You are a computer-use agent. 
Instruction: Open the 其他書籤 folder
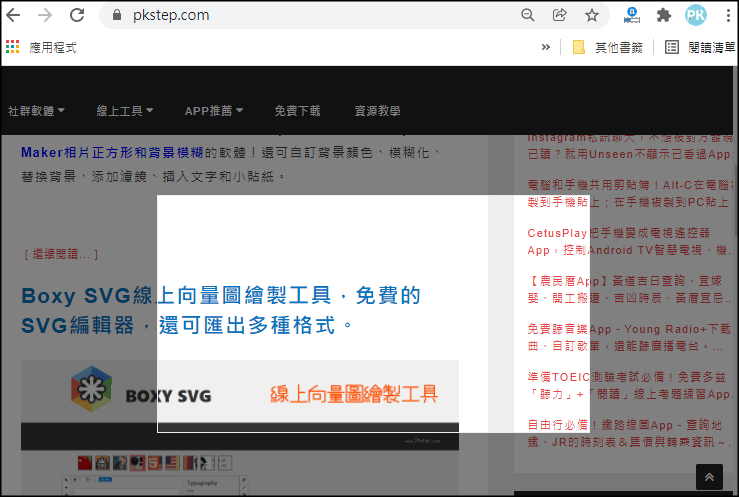coord(608,47)
